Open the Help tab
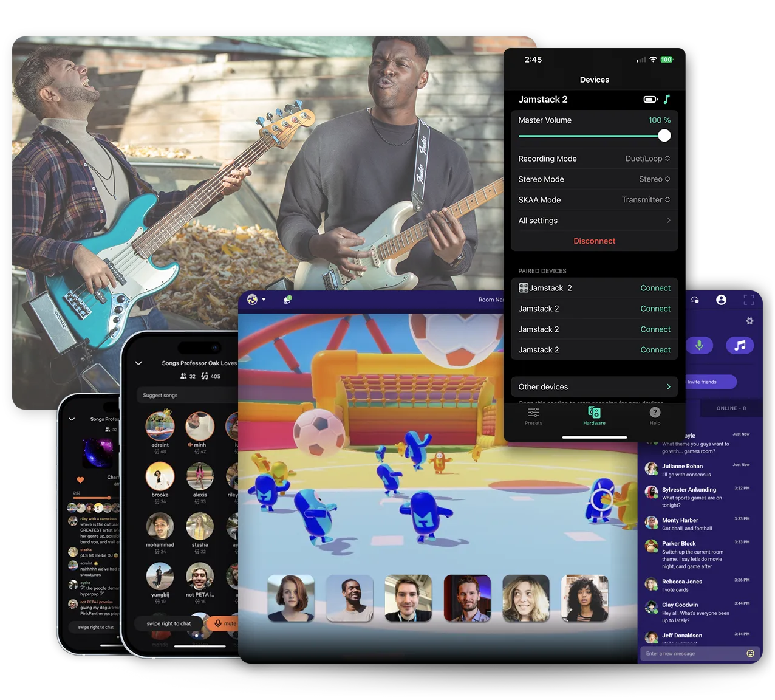 tap(655, 416)
